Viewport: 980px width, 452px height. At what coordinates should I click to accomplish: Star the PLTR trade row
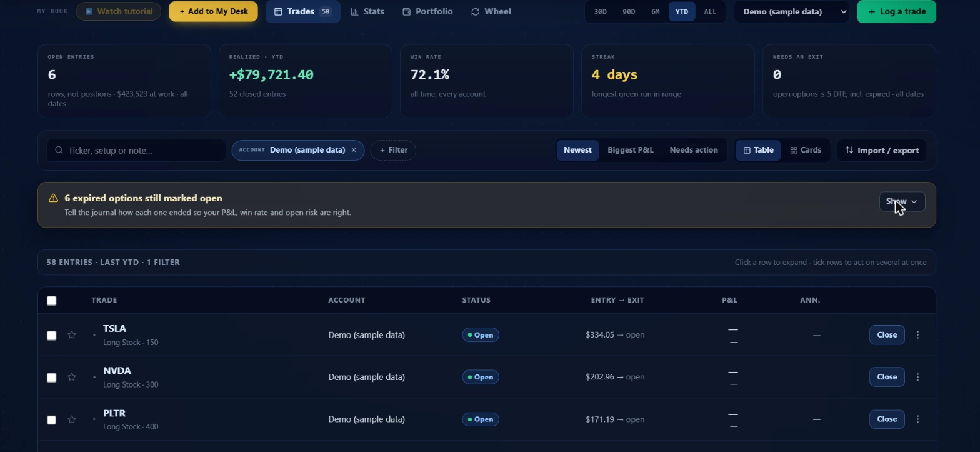[72, 419]
